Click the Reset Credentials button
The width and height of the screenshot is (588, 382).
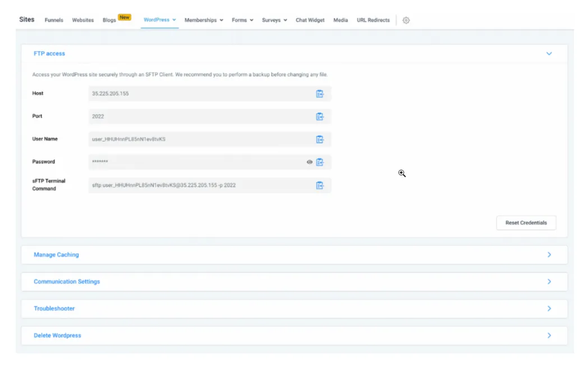point(526,222)
